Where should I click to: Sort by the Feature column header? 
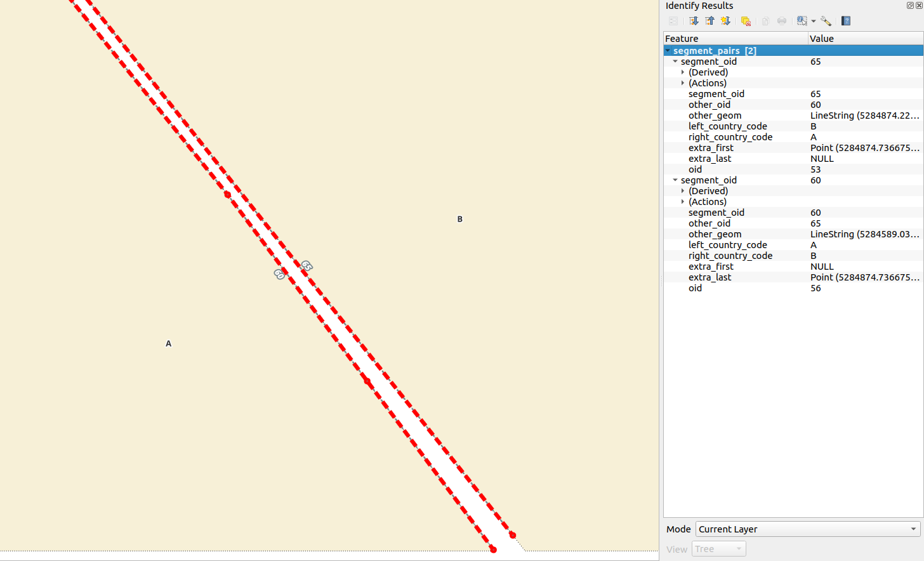736,39
